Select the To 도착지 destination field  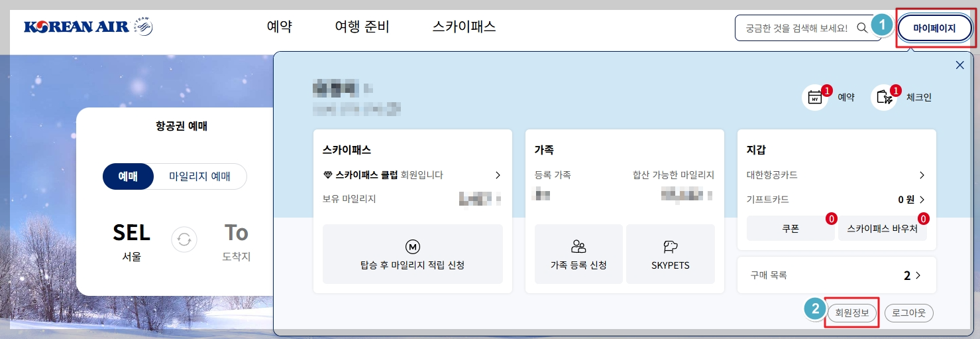coord(236,242)
